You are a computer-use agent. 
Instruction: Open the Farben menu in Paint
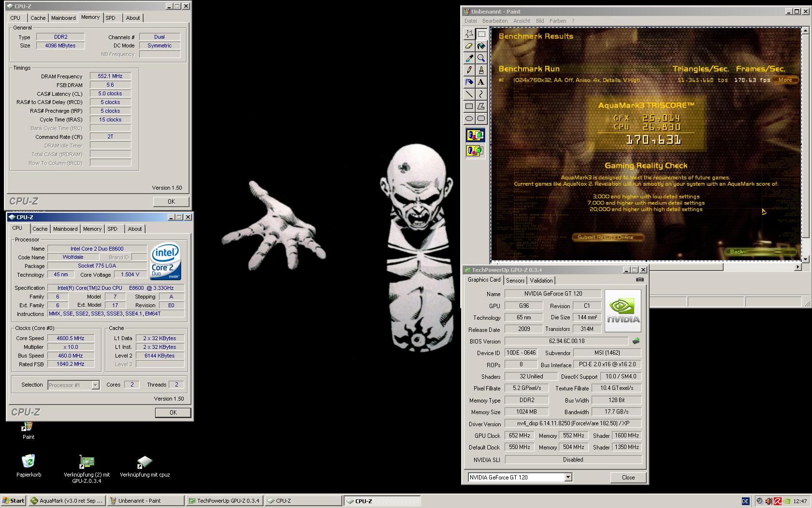pyautogui.click(x=558, y=21)
